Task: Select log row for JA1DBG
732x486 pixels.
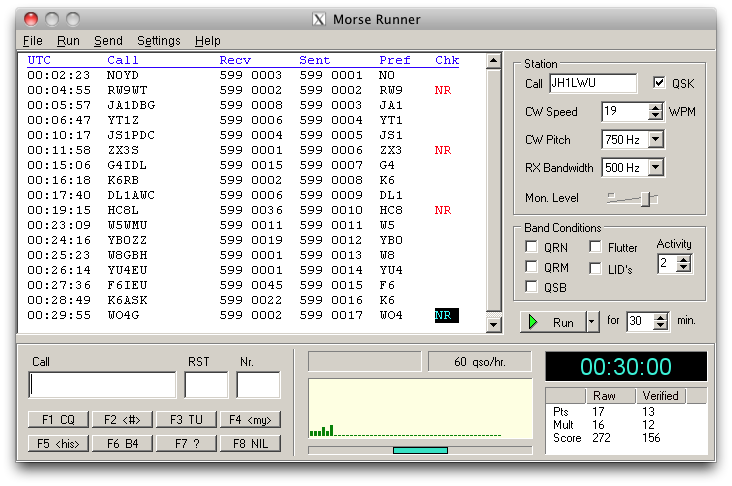Action: click(x=243, y=105)
